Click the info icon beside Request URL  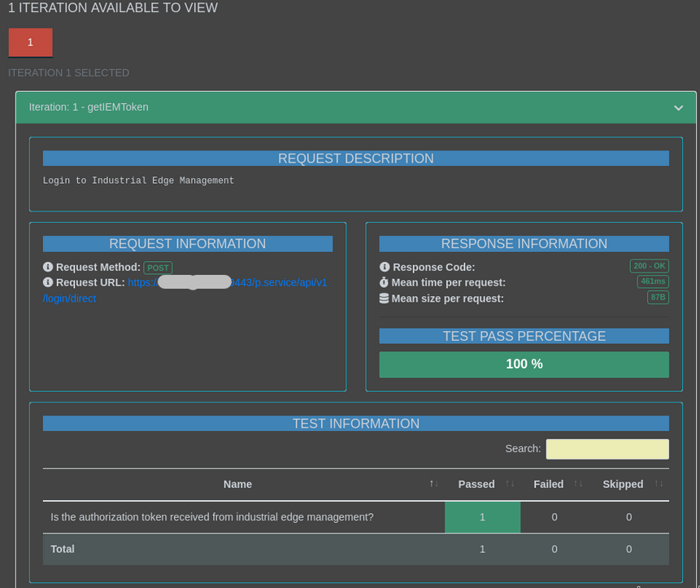point(48,283)
